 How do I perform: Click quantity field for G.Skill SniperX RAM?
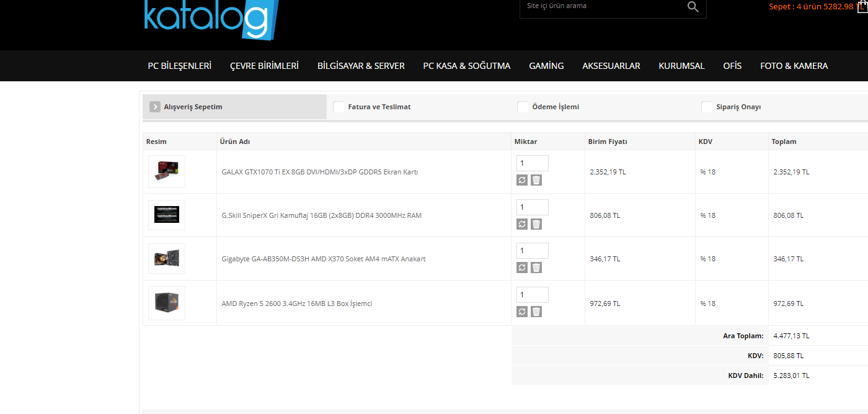[x=533, y=207]
